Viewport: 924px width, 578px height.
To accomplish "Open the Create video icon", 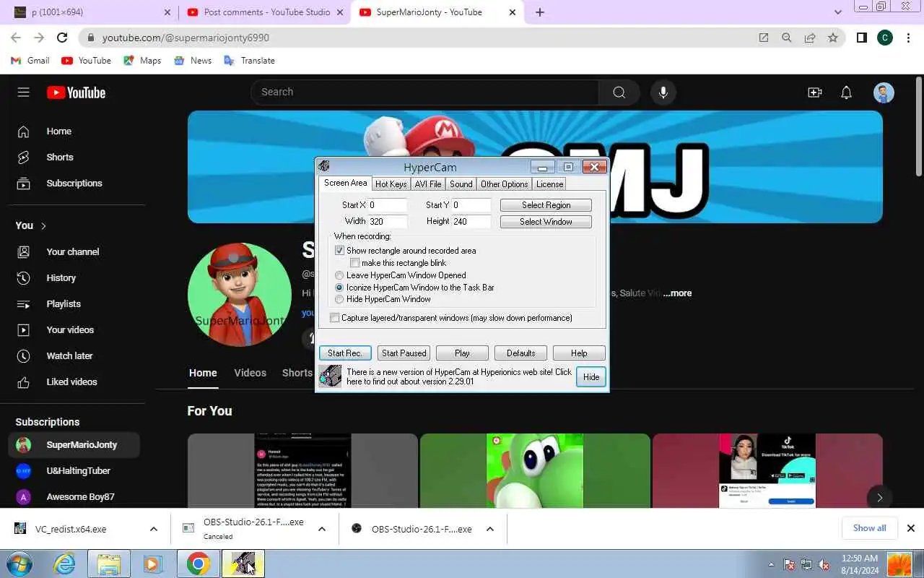I will click(815, 92).
